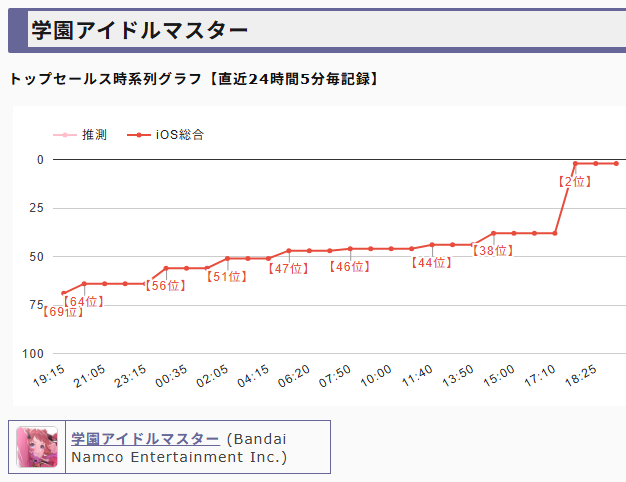
Task: Click the 23:15 time axis label
Action: click(130, 376)
